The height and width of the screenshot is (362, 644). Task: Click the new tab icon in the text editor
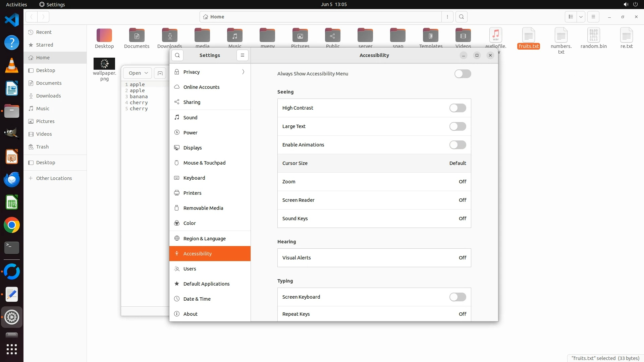click(160, 73)
